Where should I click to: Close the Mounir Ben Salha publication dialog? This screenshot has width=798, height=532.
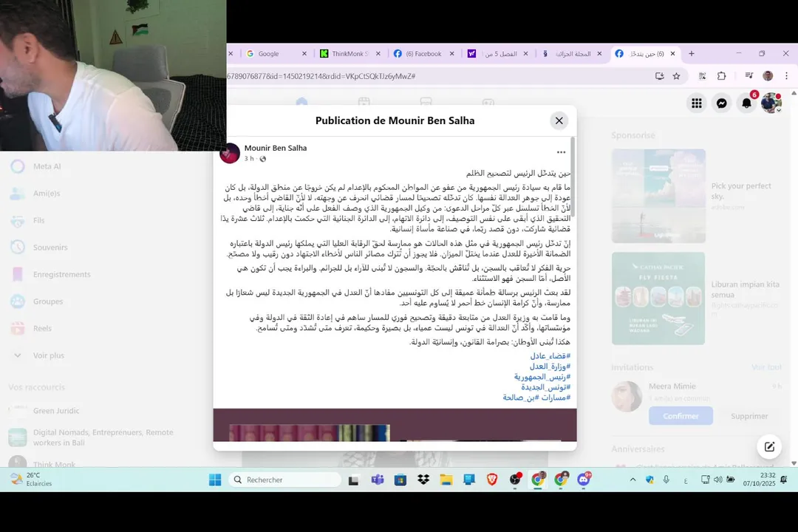pos(559,120)
